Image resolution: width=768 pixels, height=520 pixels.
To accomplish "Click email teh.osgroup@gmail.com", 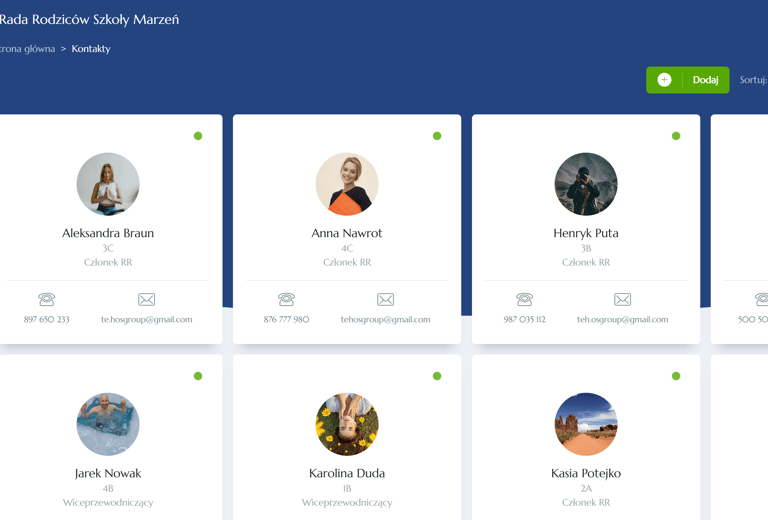I will [x=623, y=319].
